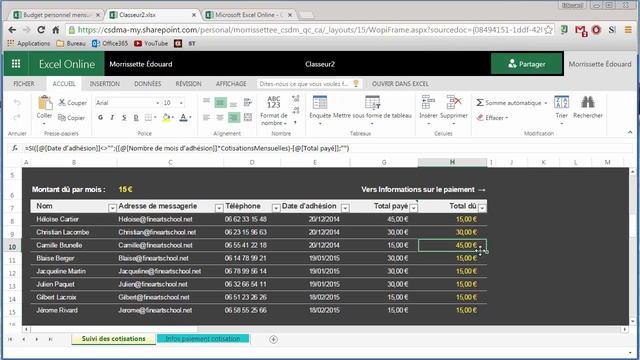Click the increase decimal icon
The height and width of the screenshot is (360, 640).
pos(296,98)
